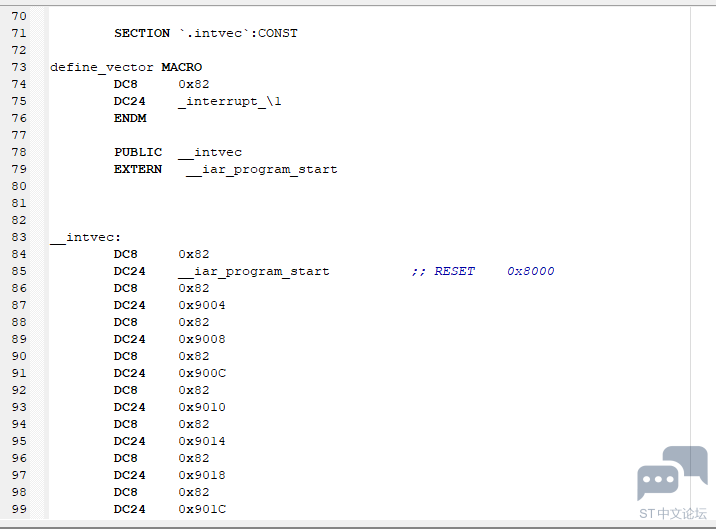Click the SECTION keyword on line 71

[x=142, y=33]
